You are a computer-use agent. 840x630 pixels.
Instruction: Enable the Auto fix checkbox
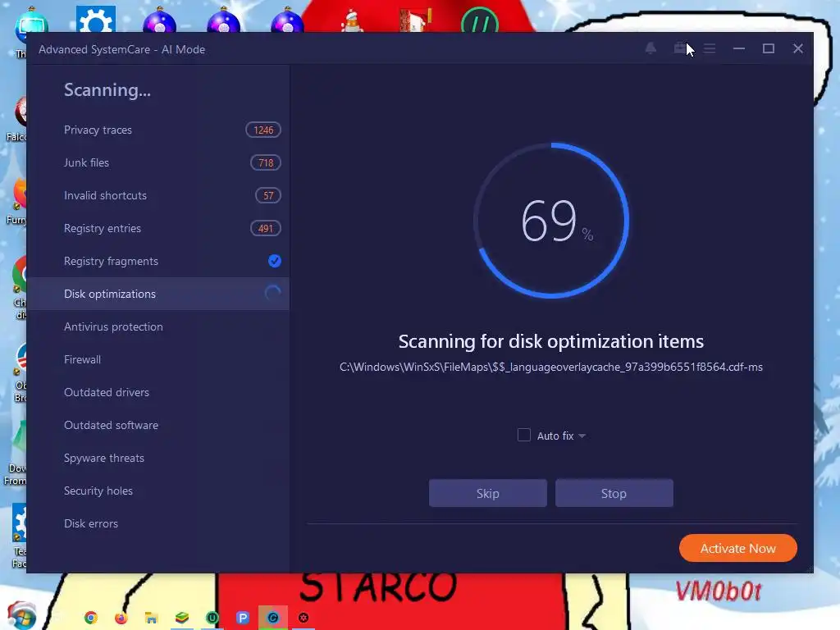524,435
